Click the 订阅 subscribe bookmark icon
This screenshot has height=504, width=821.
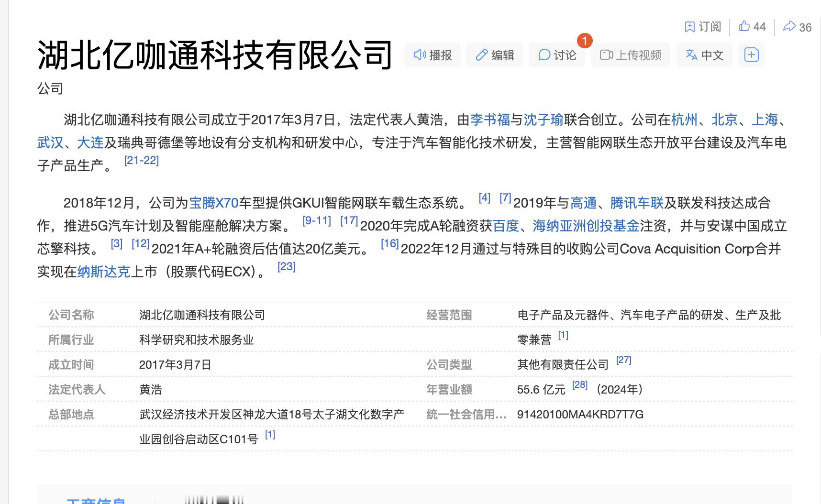pyautogui.click(x=689, y=27)
